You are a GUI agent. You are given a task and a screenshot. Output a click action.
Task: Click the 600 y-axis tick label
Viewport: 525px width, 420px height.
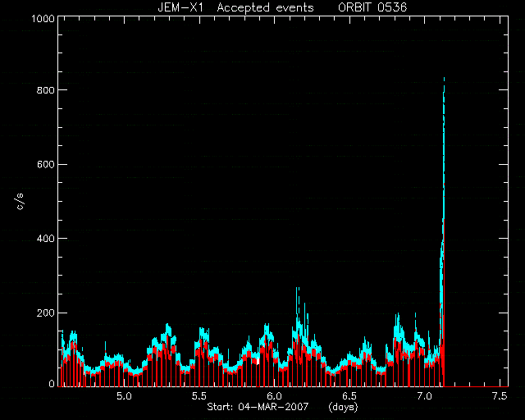coord(46,164)
